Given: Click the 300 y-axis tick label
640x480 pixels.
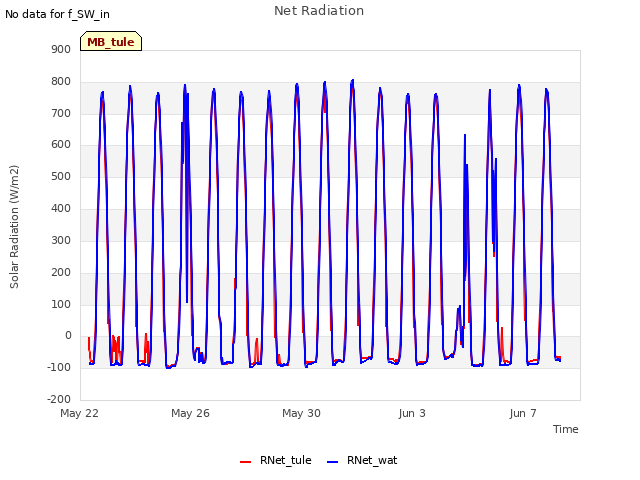Looking at the screenshot, I should point(61,240).
